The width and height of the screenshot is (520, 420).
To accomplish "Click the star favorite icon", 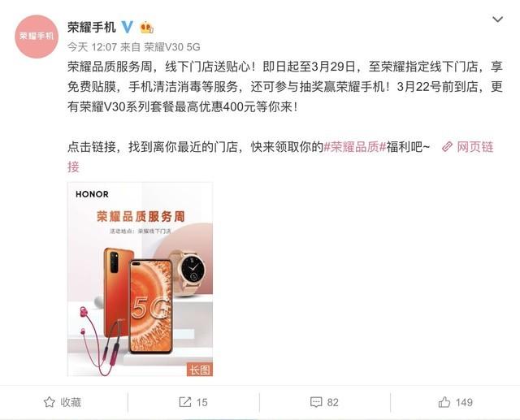I will tap(50, 402).
